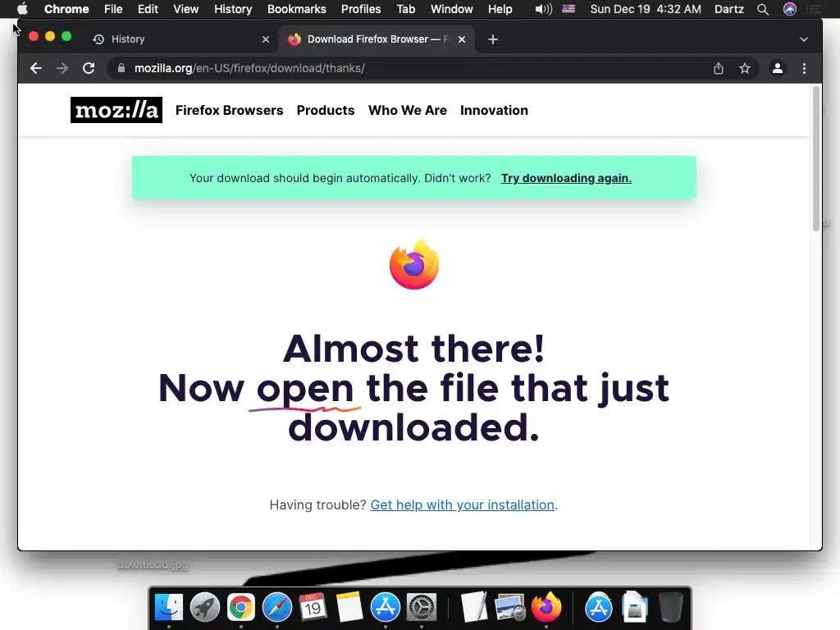Open Calendar from the Dock
The width and height of the screenshot is (840, 630).
click(x=313, y=608)
